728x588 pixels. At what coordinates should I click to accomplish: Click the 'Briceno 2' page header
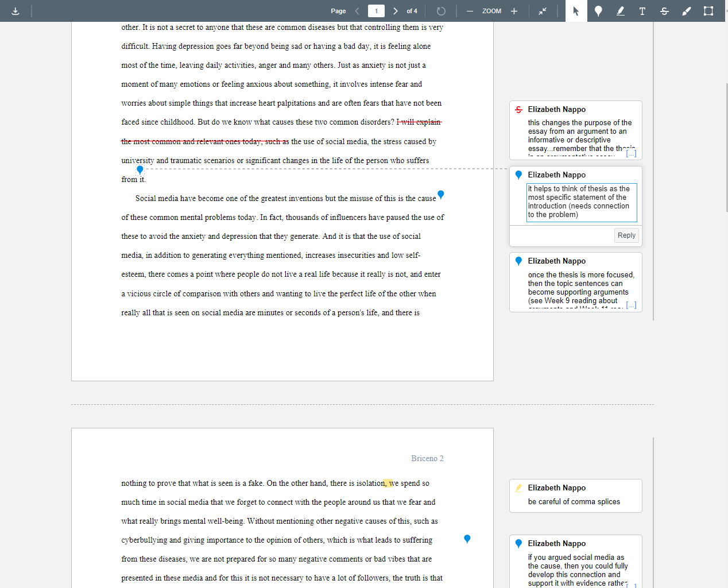(427, 458)
